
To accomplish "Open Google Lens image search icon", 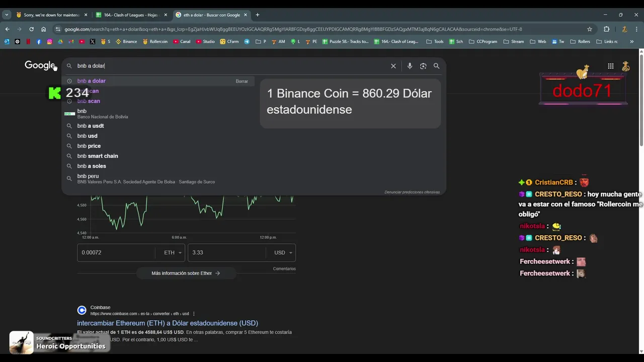I will click(x=423, y=66).
